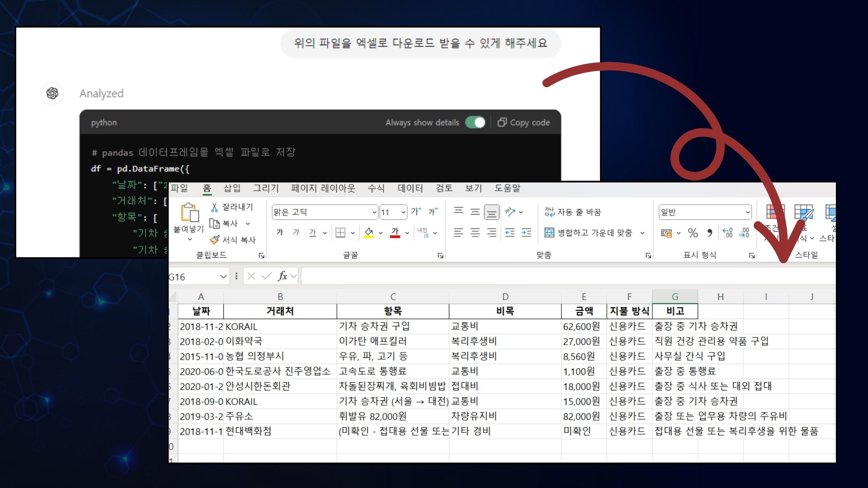This screenshot has height=488, width=868.
Task: Click the center horizontal alignment icon
Action: pyautogui.click(x=475, y=233)
